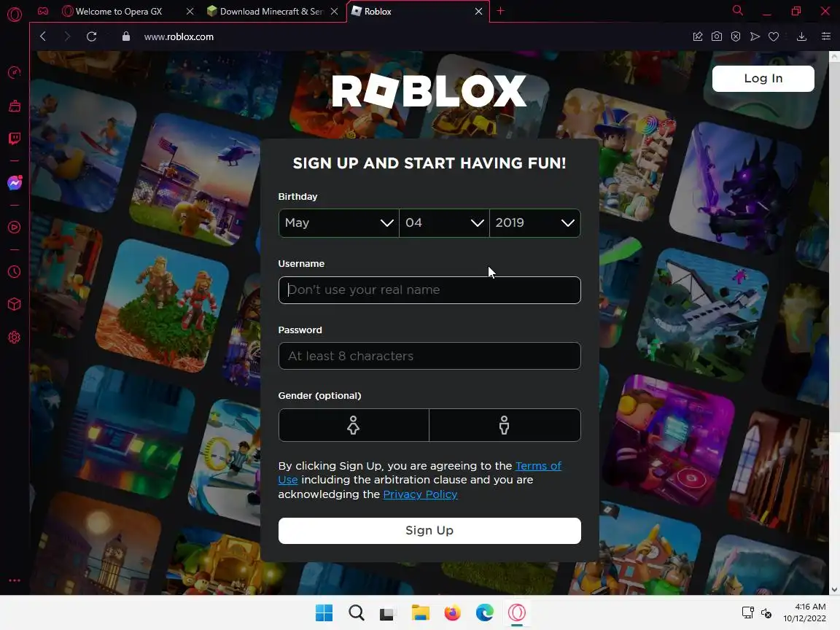Search in tabs magnifier icon

point(738,11)
